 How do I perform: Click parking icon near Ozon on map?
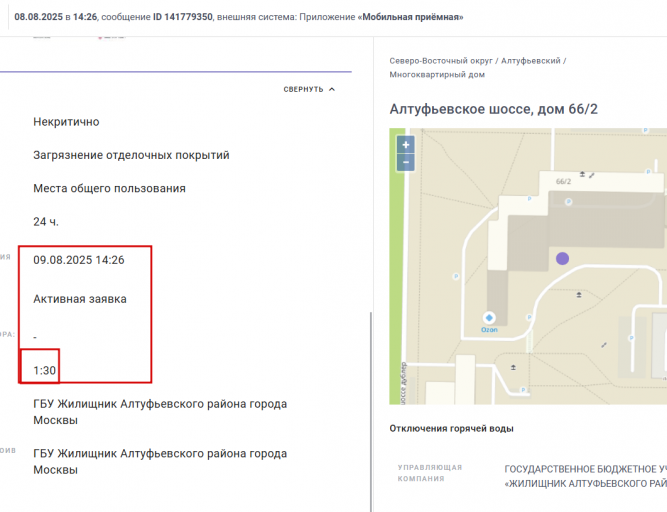click(x=529, y=317)
